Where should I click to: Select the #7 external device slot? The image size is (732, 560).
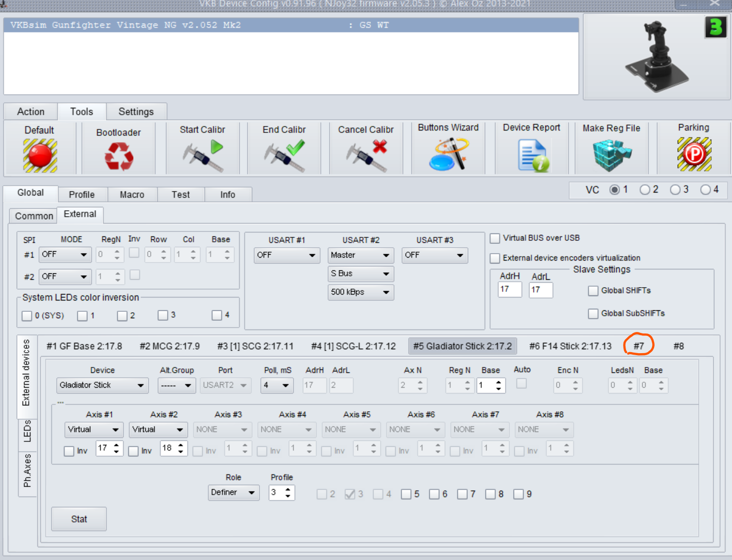click(x=638, y=346)
